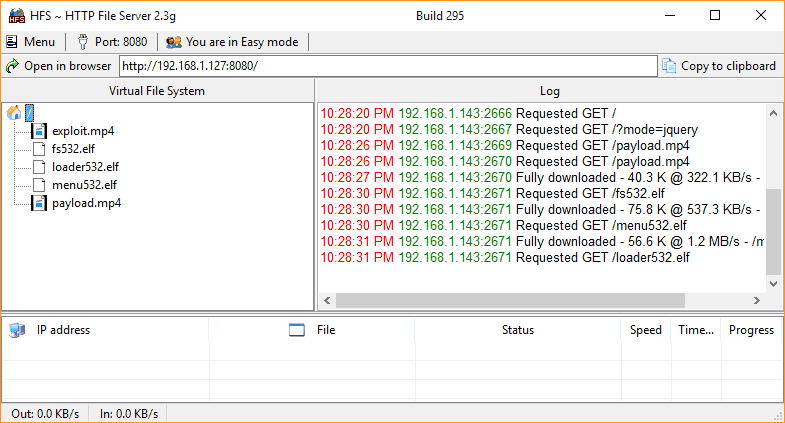This screenshot has height=423, width=785.
Task: Select loader532.elf in the tree
Action: (85, 167)
